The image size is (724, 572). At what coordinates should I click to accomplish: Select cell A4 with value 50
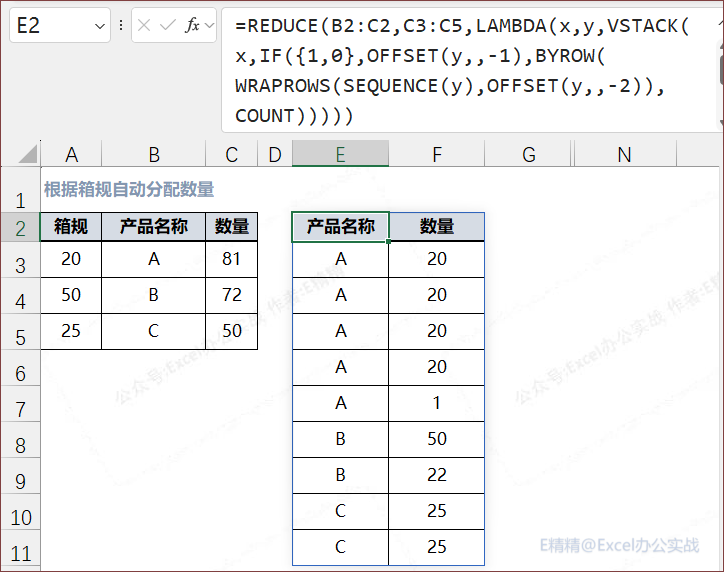pyautogui.click(x=71, y=295)
